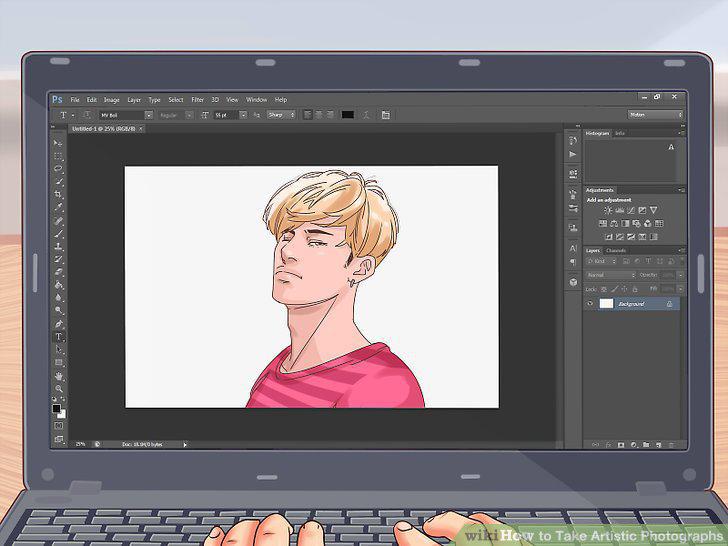Open the Layer menu
Viewport: 728px width, 546px height.
(134, 99)
